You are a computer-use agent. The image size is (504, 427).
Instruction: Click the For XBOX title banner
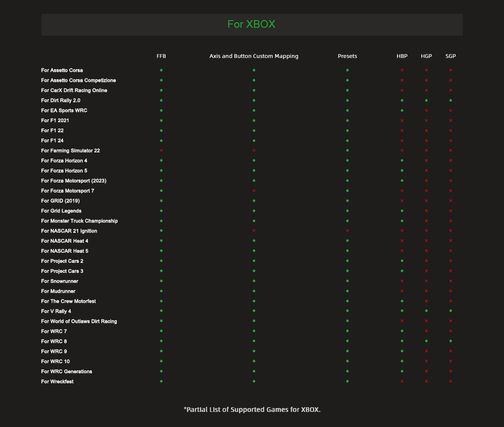tap(252, 24)
